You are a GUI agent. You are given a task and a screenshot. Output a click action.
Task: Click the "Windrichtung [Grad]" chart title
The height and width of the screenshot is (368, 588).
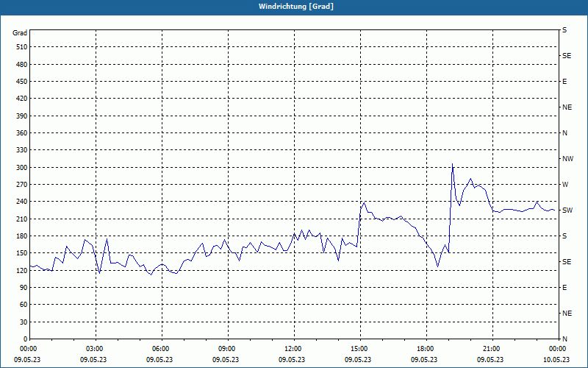(x=296, y=7)
